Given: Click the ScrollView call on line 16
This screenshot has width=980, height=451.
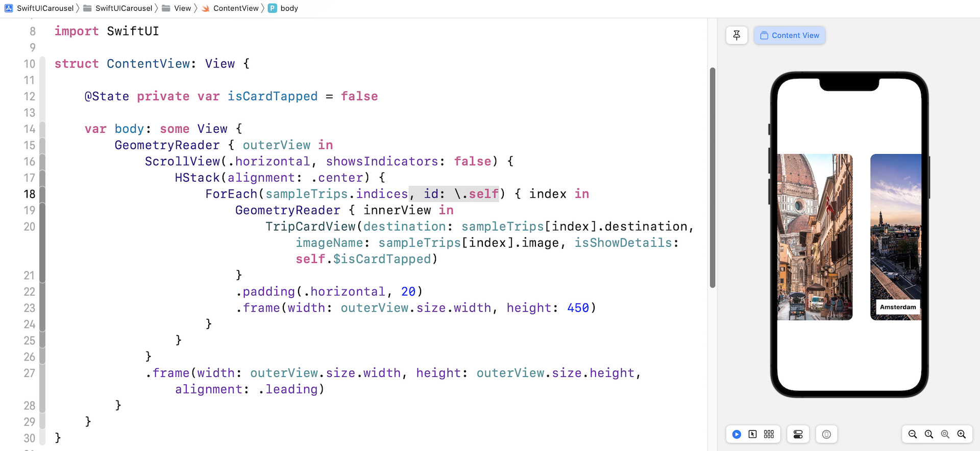Looking at the screenshot, I should pyautogui.click(x=182, y=161).
